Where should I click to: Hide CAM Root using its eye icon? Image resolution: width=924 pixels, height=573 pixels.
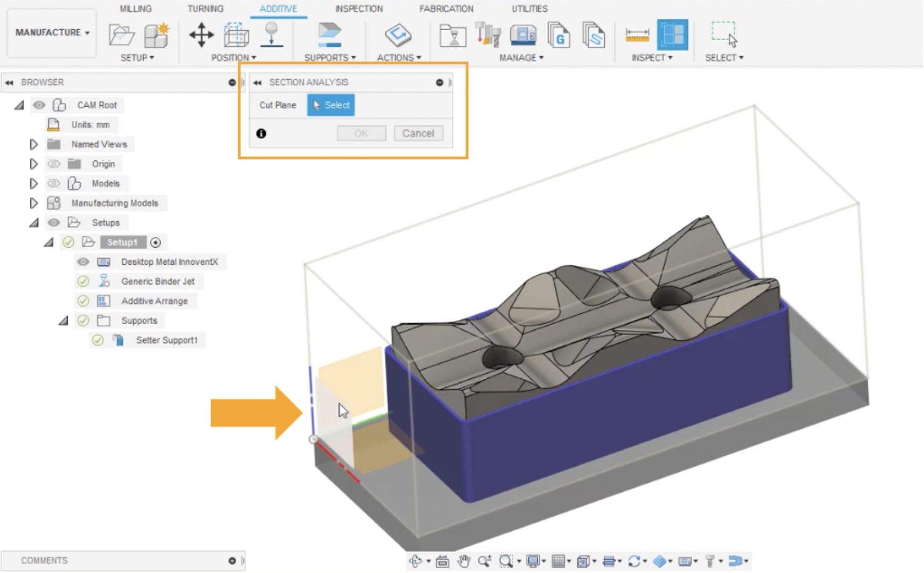(x=39, y=105)
